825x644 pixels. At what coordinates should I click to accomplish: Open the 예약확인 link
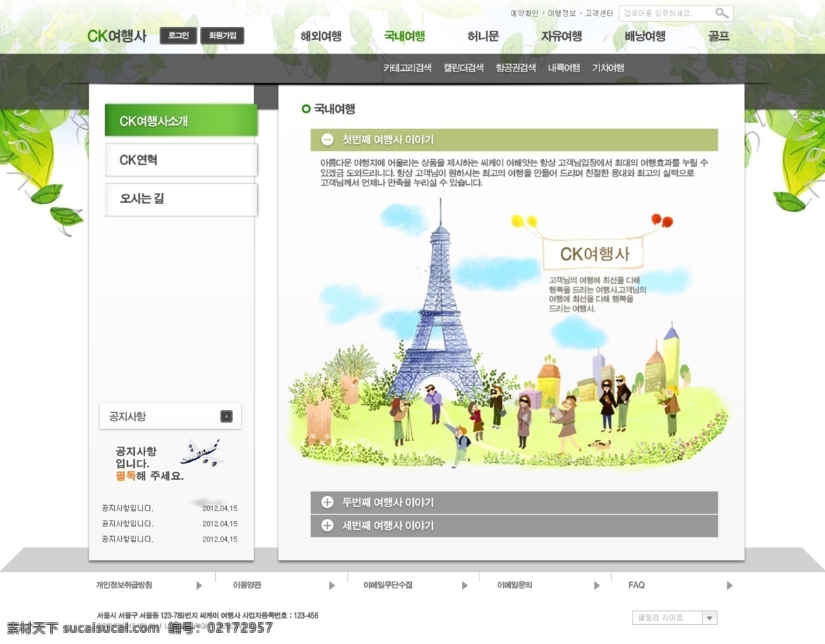pyautogui.click(x=524, y=13)
